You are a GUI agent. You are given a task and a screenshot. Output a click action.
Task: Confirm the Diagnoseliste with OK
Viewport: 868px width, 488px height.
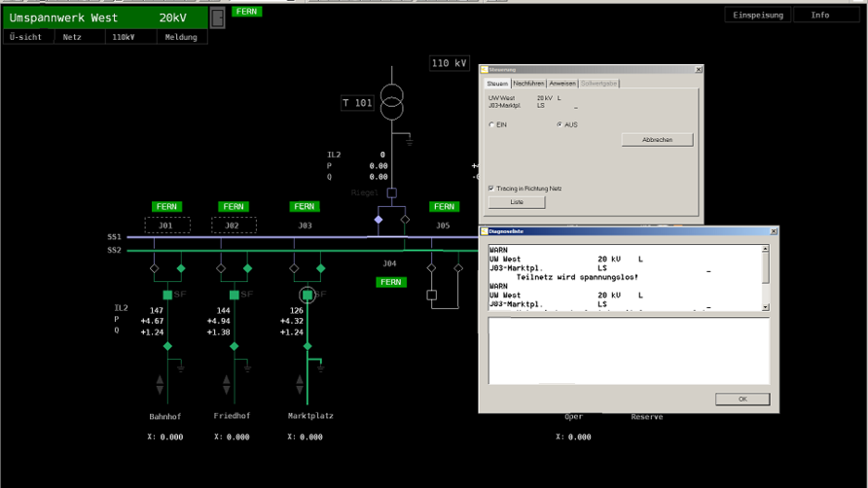[741, 400]
